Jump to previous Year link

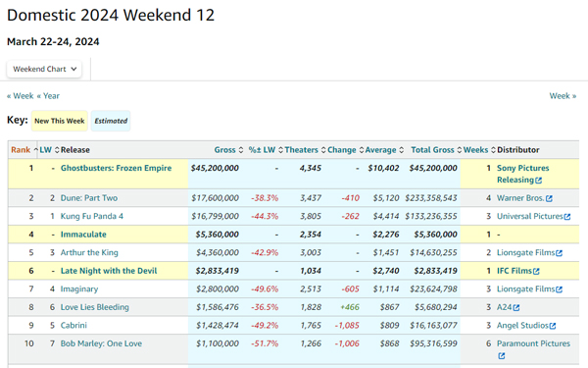point(48,96)
